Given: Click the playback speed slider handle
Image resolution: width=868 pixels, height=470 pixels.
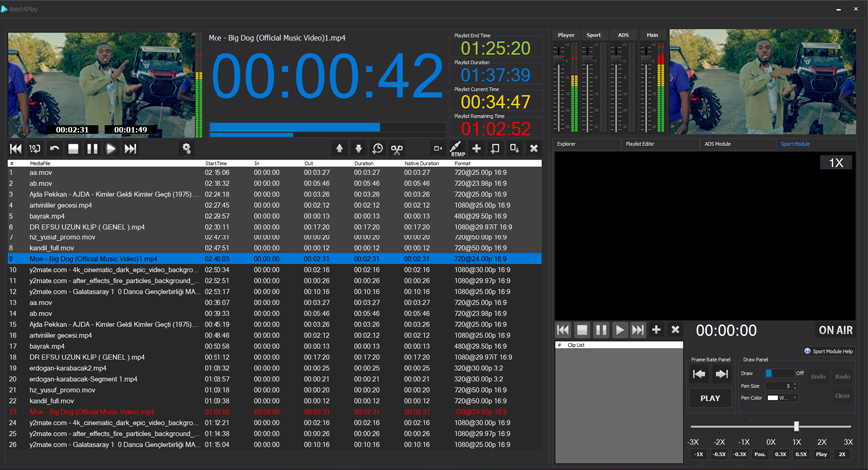Looking at the screenshot, I should coord(796,426).
